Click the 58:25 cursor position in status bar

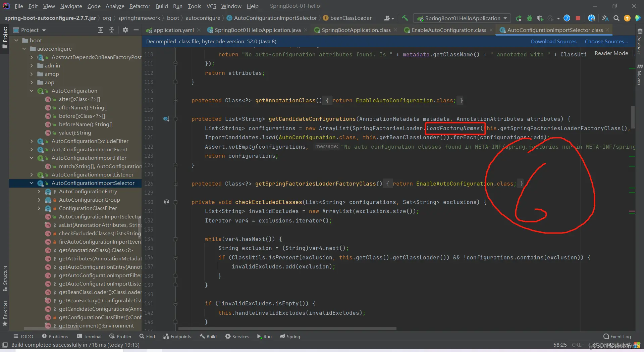click(560, 345)
